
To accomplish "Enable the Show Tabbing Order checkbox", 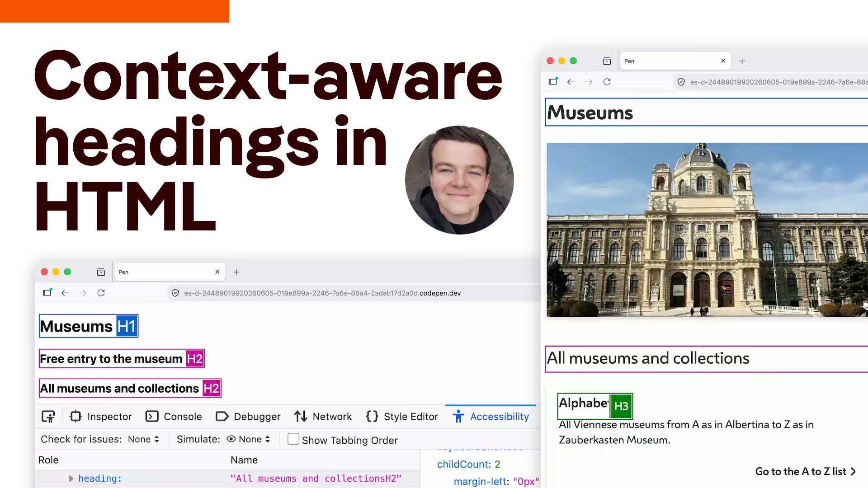I will click(293, 439).
